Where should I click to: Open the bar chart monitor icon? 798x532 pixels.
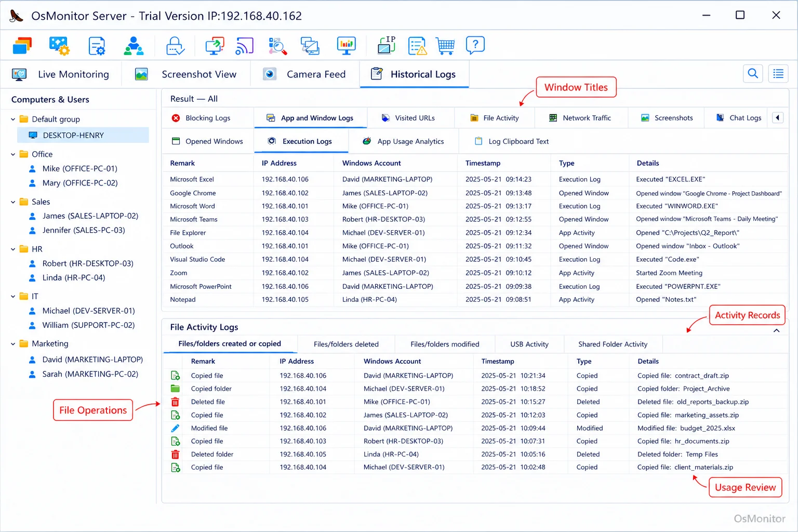click(x=346, y=46)
